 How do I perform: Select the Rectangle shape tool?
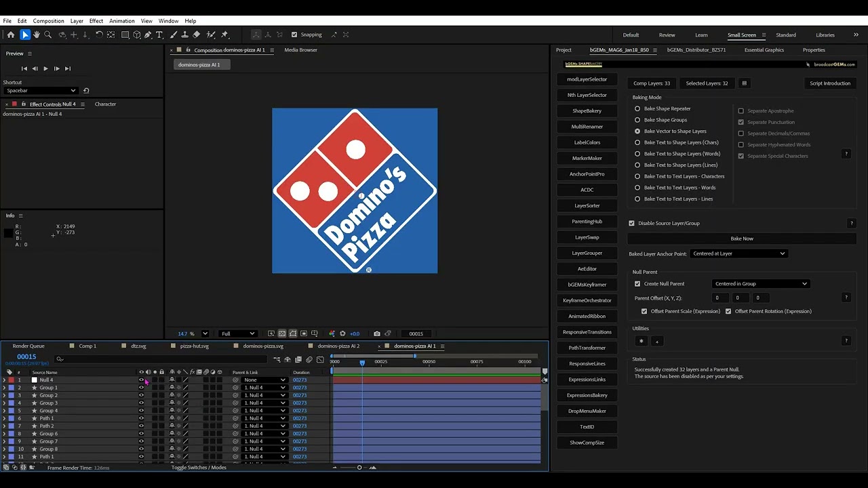(125, 35)
